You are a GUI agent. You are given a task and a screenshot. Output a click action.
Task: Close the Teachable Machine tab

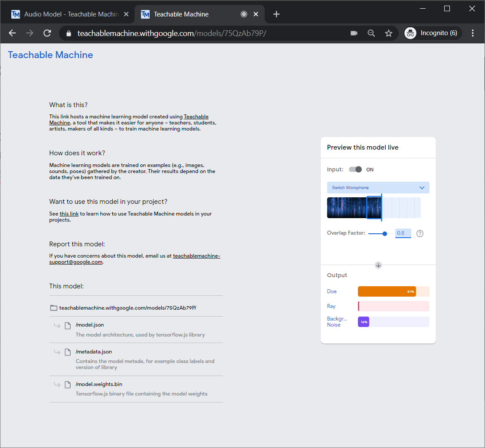[256, 14]
